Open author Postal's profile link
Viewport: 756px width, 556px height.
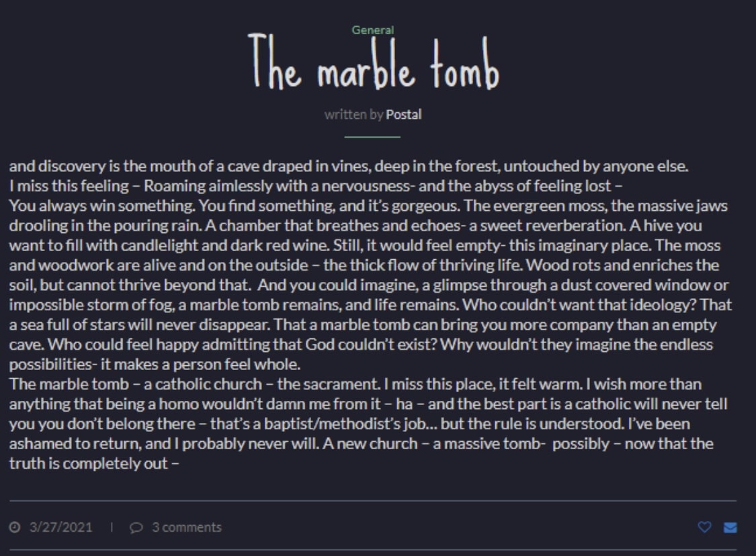tap(404, 115)
